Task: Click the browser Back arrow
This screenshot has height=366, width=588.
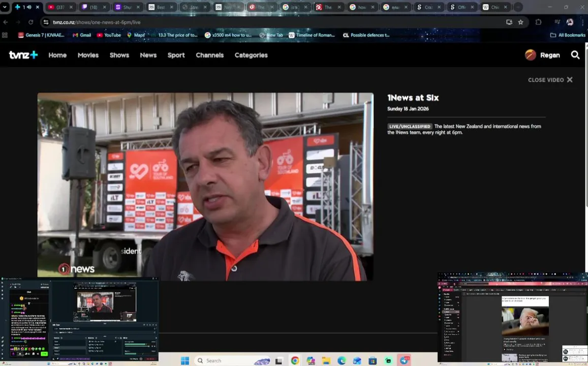Action: pos(6,22)
